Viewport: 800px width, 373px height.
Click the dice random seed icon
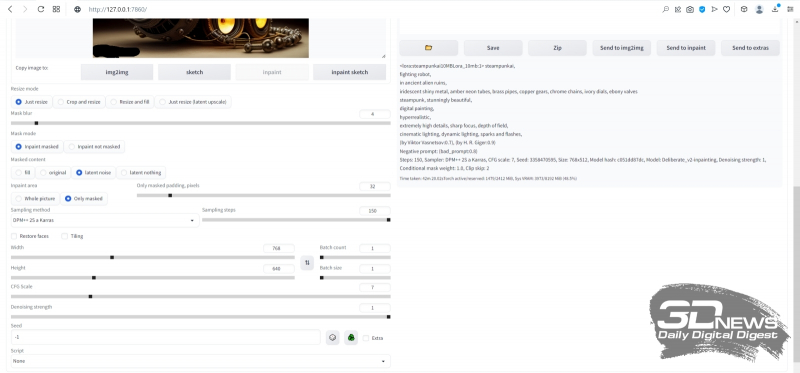coord(333,337)
